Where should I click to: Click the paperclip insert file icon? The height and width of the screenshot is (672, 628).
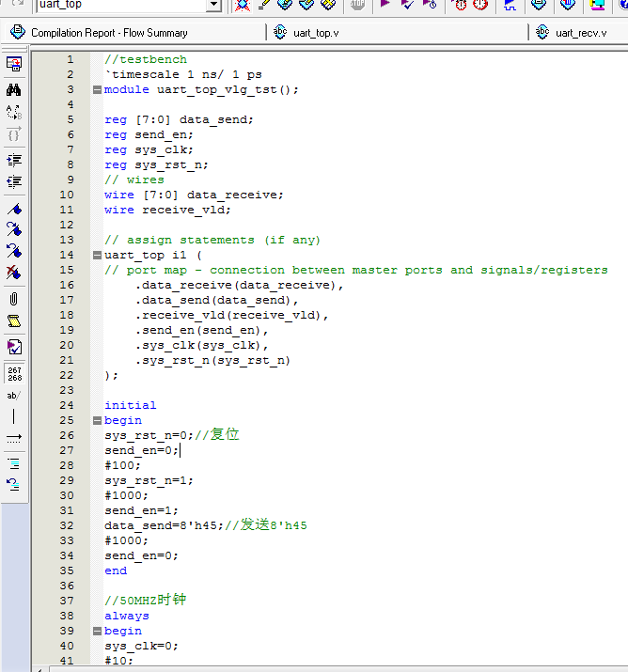point(14,299)
